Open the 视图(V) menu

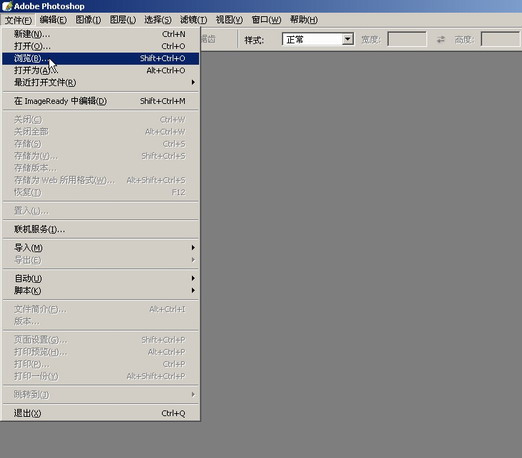point(229,20)
